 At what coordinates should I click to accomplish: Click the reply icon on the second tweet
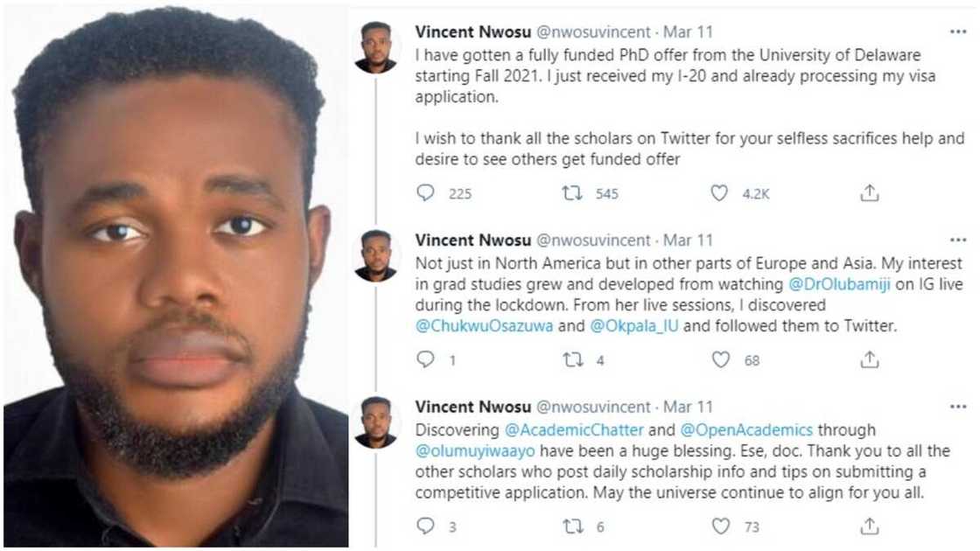[425, 359]
